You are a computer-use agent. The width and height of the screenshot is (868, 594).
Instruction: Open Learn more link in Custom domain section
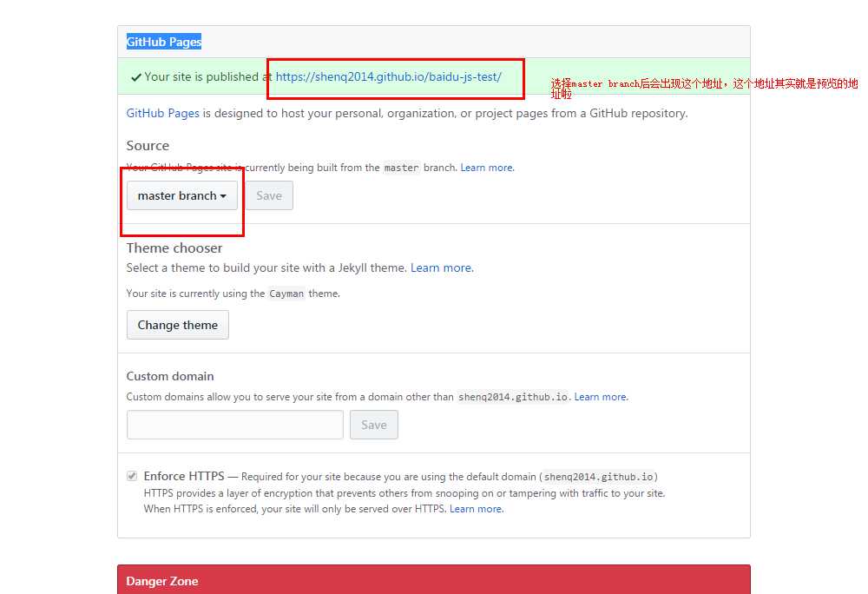[x=602, y=397]
